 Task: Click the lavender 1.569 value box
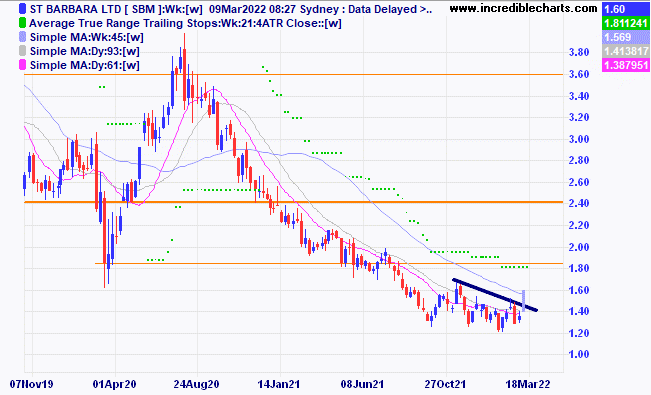click(626, 37)
